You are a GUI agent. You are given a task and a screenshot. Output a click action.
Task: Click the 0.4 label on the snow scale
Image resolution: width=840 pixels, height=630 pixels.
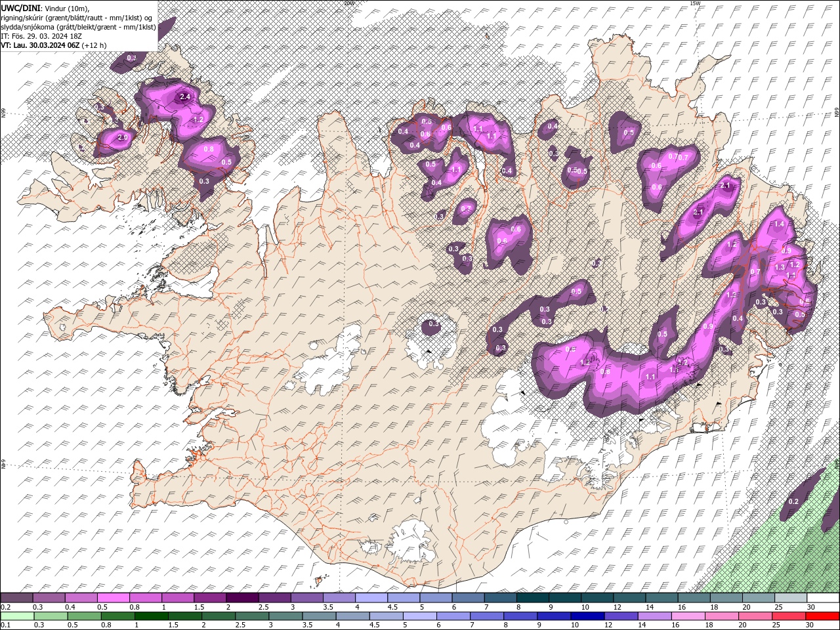click(x=70, y=607)
